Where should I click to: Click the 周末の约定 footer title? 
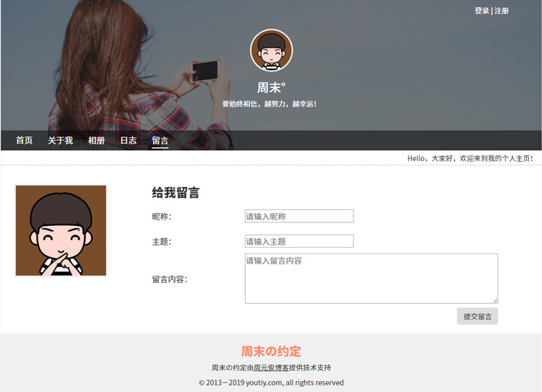pos(271,352)
